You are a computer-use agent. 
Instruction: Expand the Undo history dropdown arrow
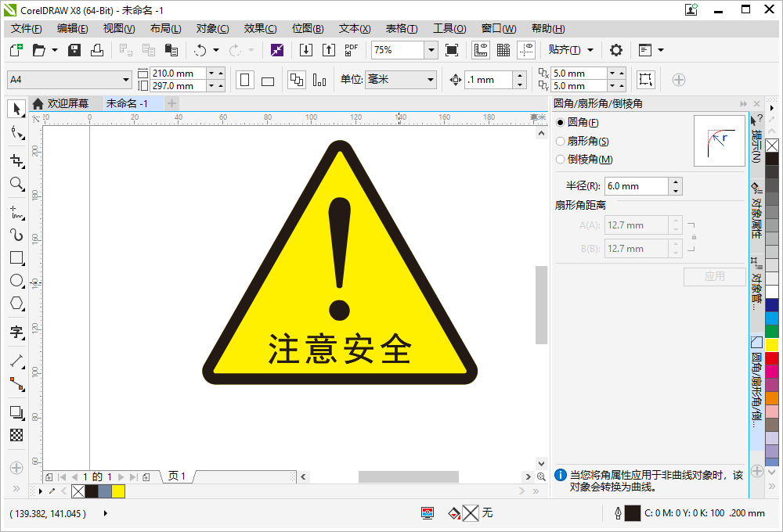coord(216,50)
